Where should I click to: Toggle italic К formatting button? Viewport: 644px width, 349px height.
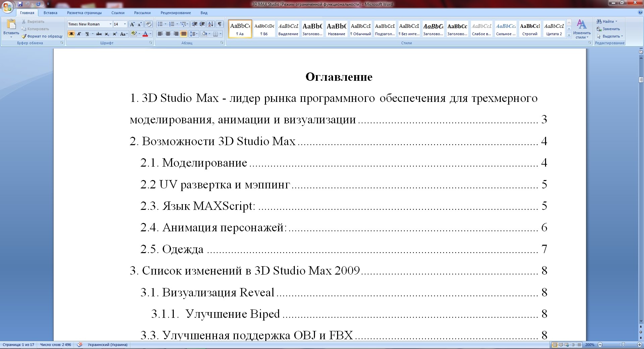79,34
